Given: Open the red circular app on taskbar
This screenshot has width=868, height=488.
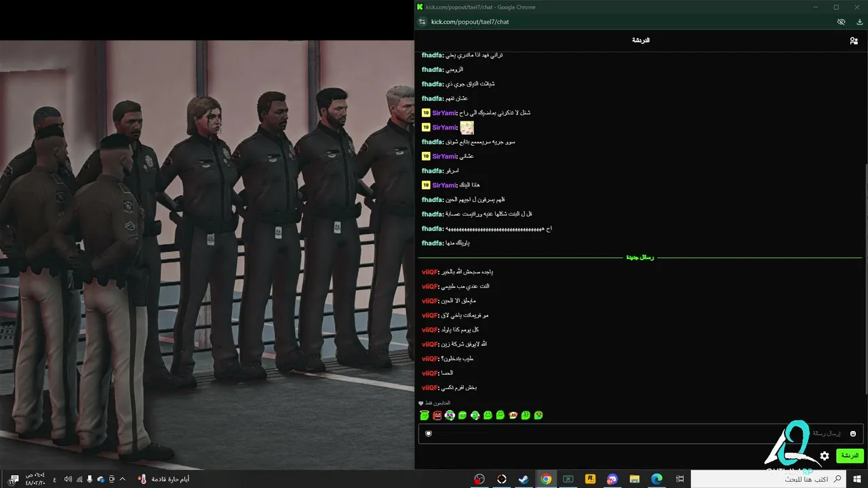Looking at the screenshot, I should 479,479.
